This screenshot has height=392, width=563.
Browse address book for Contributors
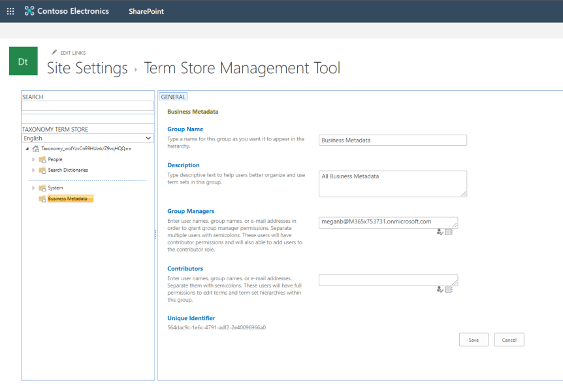click(449, 289)
